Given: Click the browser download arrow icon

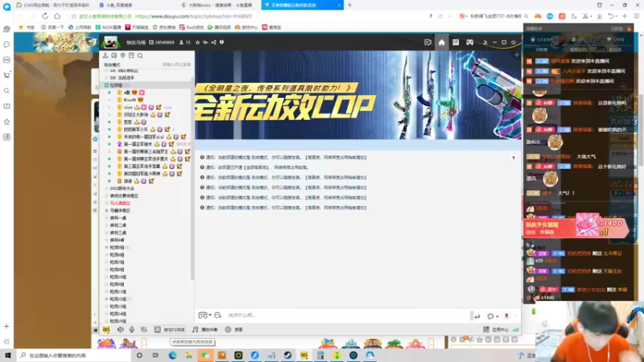Looking at the screenshot, I should coord(599,16).
